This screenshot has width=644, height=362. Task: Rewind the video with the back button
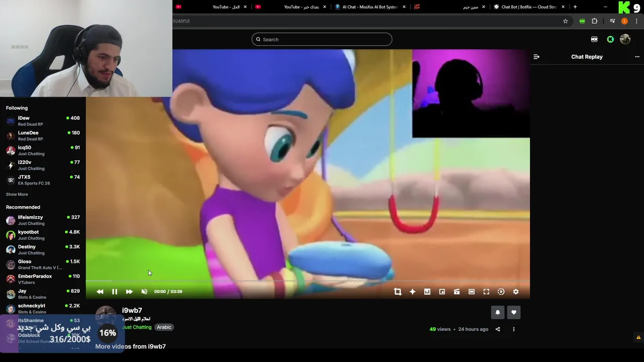click(100, 292)
